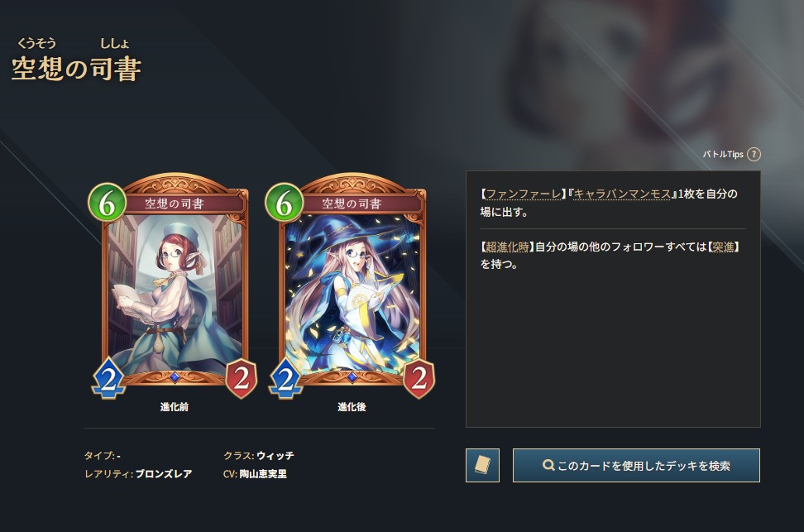This screenshot has height=532, width=804.
Task: Click the 超進化時 keyword link
Action: point(507,247)
